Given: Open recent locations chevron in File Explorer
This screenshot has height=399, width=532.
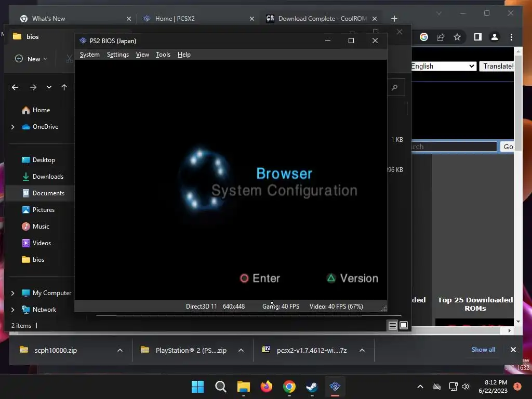Looking at the screenshot, I should click(x=49, y=87).
